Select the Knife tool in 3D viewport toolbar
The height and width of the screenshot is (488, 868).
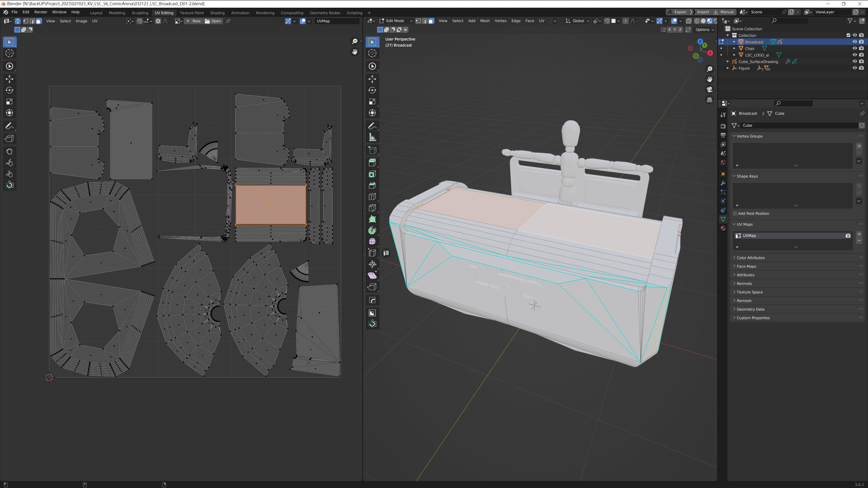coord(372,208)
